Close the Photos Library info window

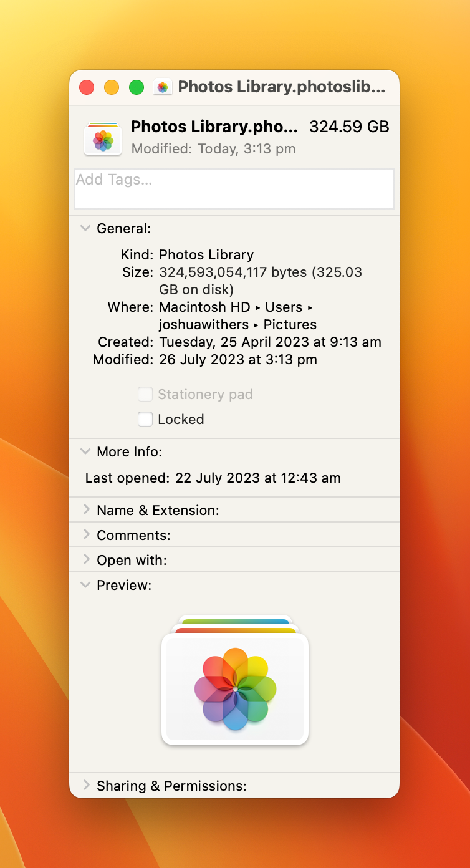click(x=87, y=87)
